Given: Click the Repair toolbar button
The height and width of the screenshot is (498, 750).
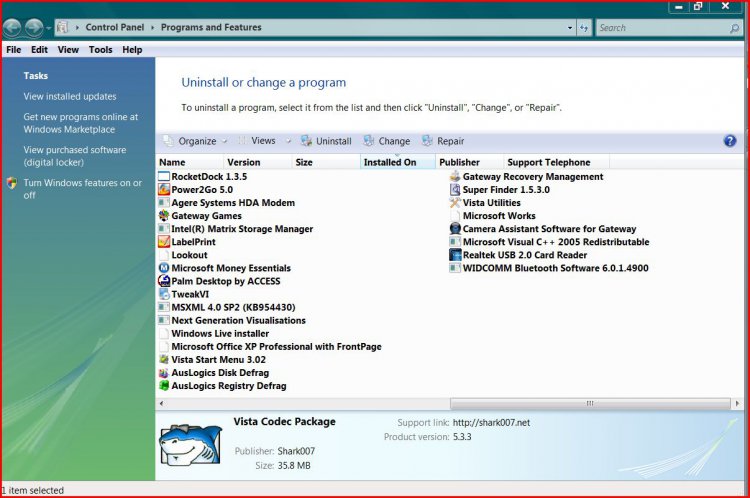Looking at the screenshot, I should pyautogui.click(x=443, y=141).
